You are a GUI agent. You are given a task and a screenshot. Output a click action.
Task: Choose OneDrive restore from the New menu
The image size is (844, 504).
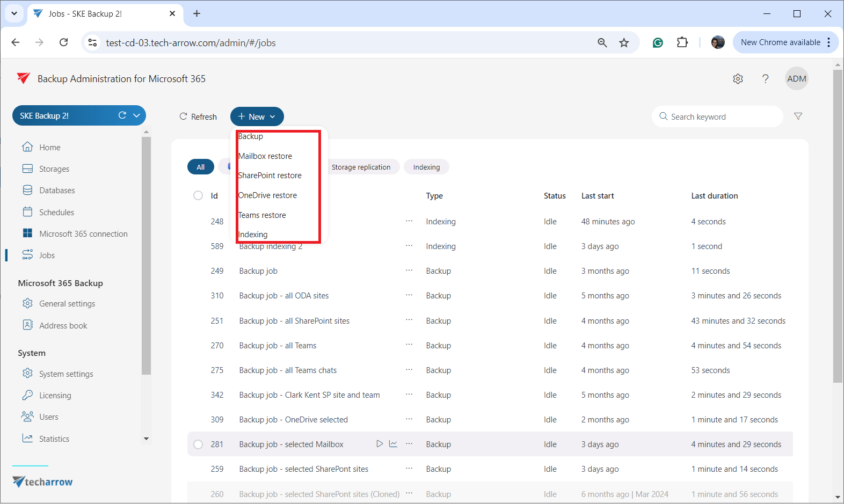click(267, 195)
